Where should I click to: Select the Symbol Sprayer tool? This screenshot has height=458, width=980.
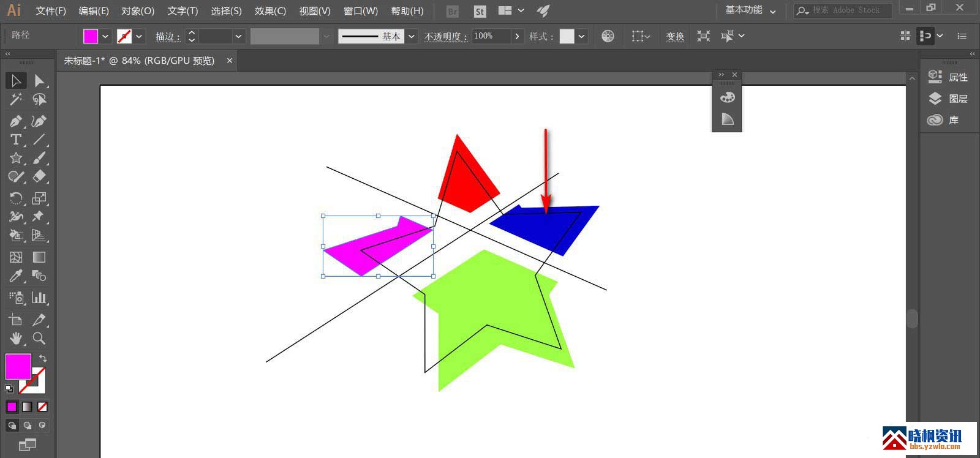tap(16, 298)
